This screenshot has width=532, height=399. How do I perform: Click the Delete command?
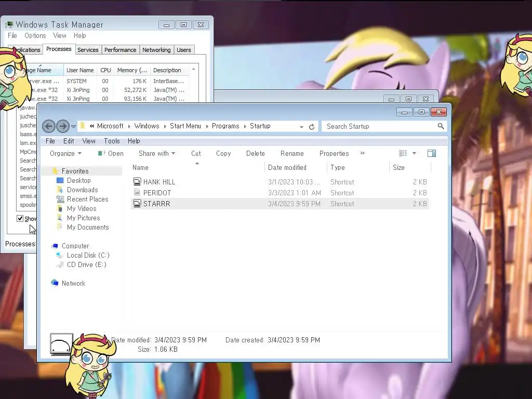click(x=256, y=153)
